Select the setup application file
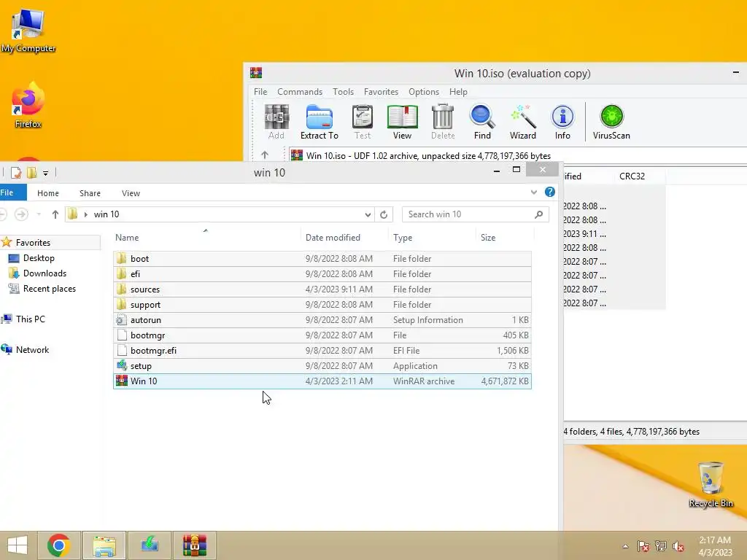The image size is (747, 560). 322,366
